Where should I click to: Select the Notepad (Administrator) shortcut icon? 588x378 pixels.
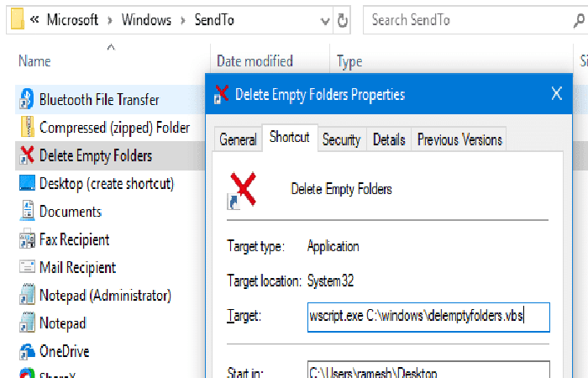[x=27, y=295]
